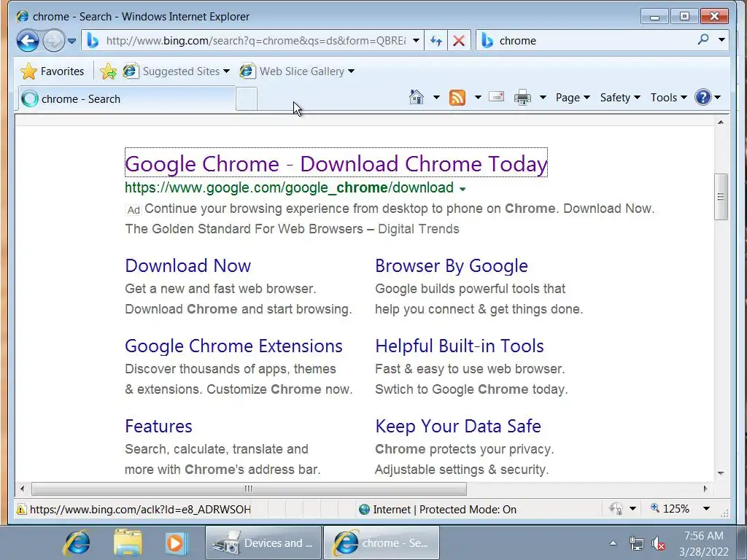Expand the address bar history dropdown
The height and width of the screenshot is (560, 747).
pos(416,41)
